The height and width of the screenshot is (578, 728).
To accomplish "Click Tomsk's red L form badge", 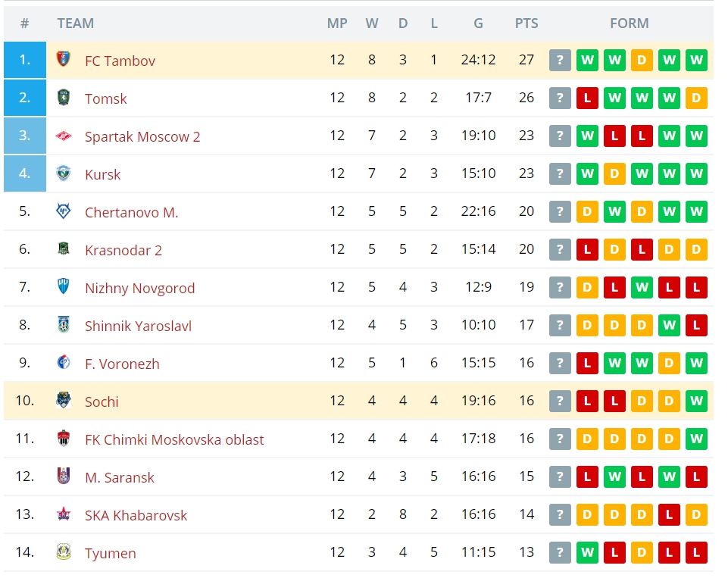I will pos(587,98).
